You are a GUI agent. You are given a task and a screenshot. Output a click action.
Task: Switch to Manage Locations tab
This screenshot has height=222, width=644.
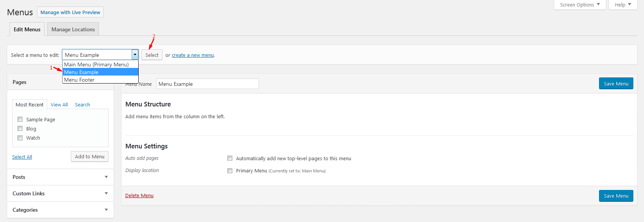(73, 29)
